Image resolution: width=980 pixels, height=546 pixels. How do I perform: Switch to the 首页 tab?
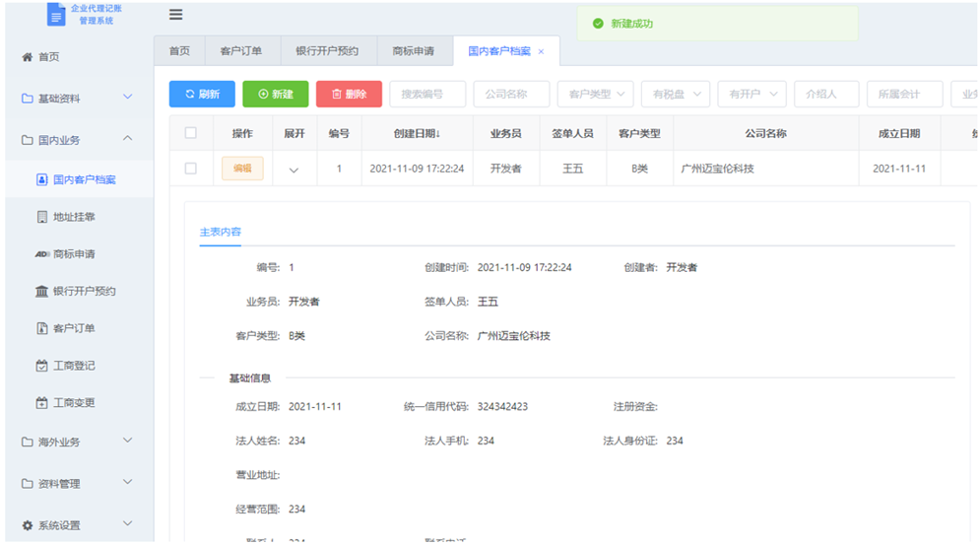(x=179, y=51)
